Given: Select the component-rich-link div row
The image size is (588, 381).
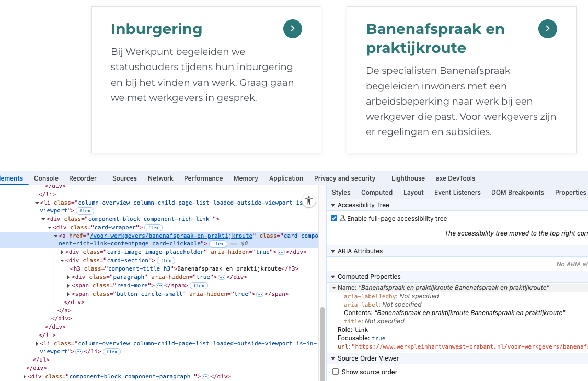Looking at the screenshot, I should click(133, 219).
